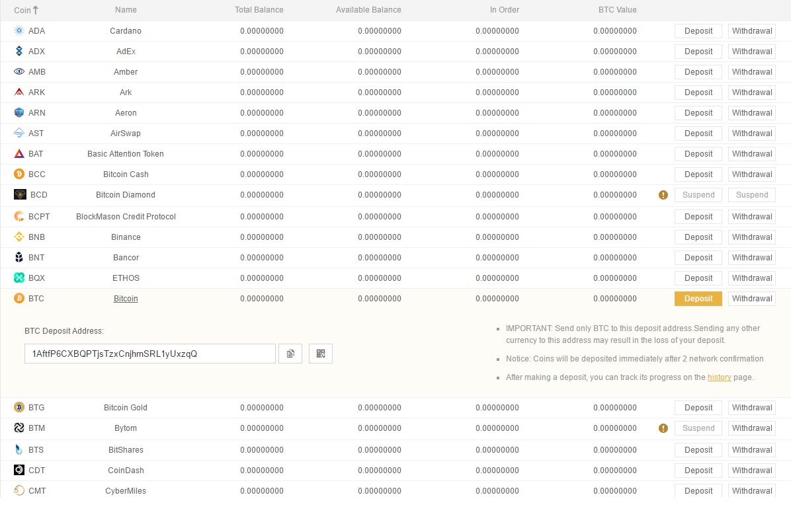Sort the table by Coin column

(26, 10)
